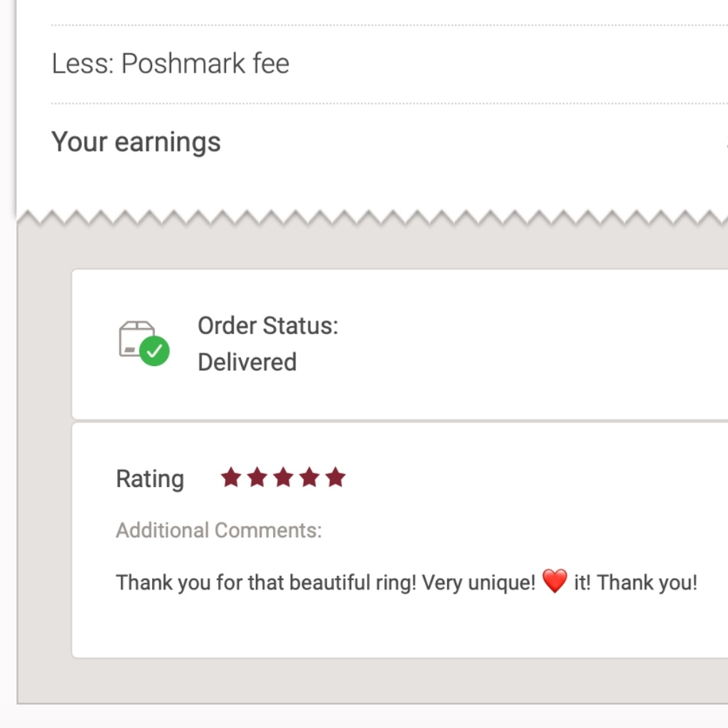Select the first rating star

coord(231,478)
